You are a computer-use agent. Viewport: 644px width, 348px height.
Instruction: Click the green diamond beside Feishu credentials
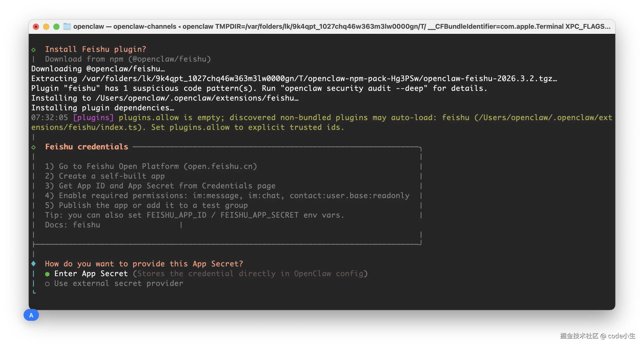[34, 147]
